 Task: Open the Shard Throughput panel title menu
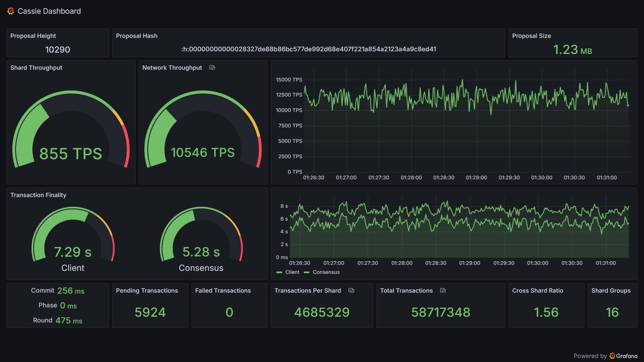coord(36,68)
